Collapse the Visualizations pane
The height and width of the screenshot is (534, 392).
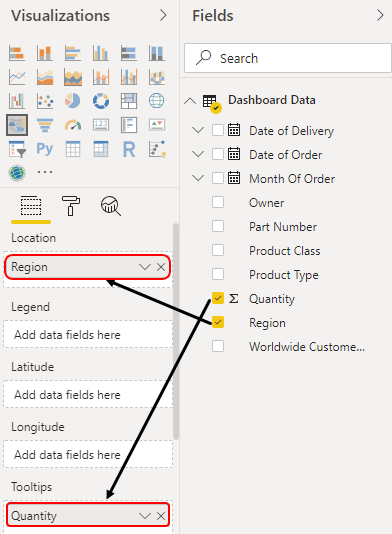(163, 15)
